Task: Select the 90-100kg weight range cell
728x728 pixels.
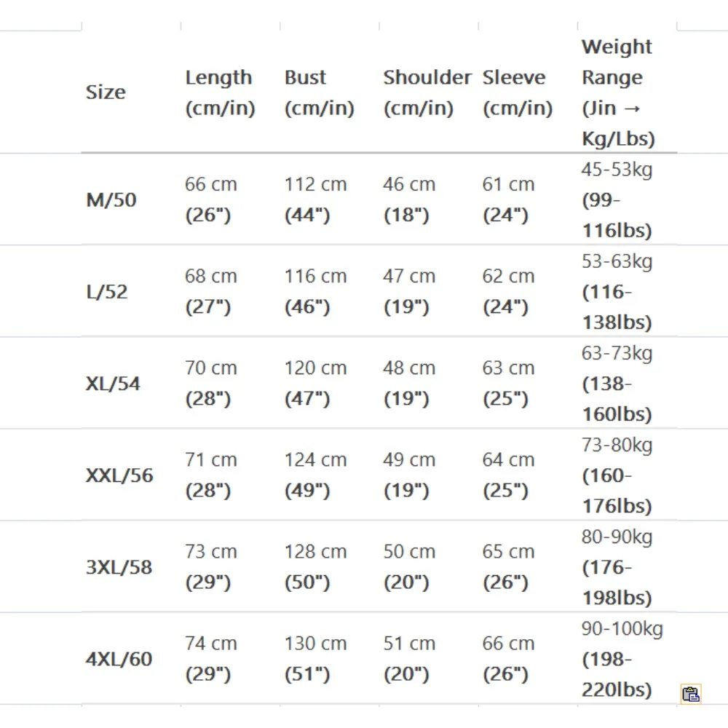Action: (x=622, y=659)
